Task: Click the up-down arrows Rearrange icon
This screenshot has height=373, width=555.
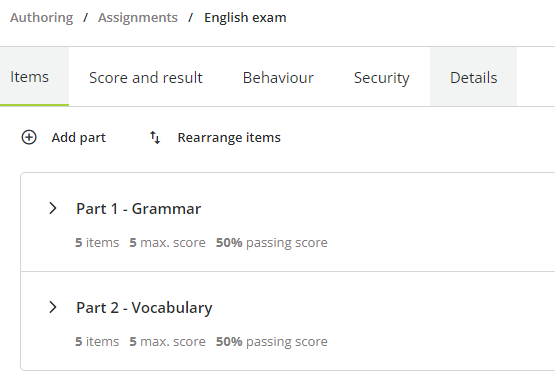Action: tap(155, 137)
